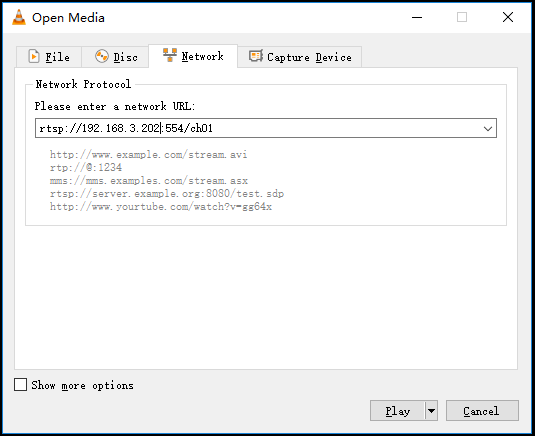Click the Capture Device tab icon
The width and height of the screenshot is (535, 436).
[256, 56]
